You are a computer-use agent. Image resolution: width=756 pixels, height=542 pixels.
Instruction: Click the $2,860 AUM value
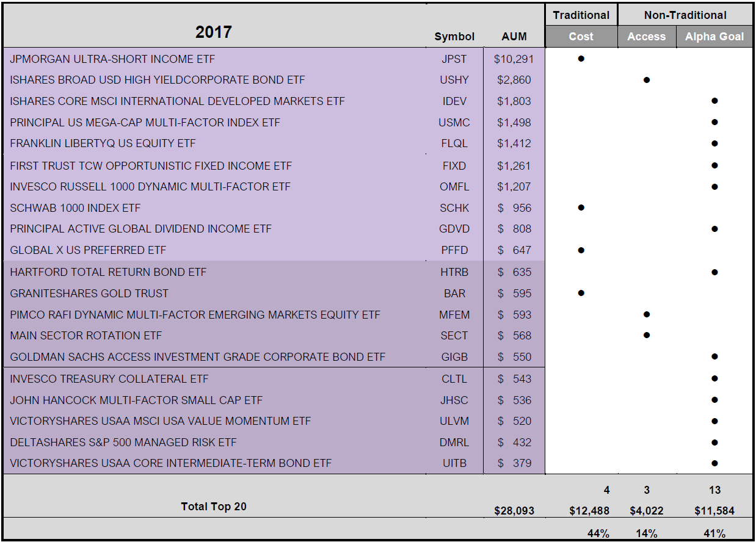coord(514,80)
